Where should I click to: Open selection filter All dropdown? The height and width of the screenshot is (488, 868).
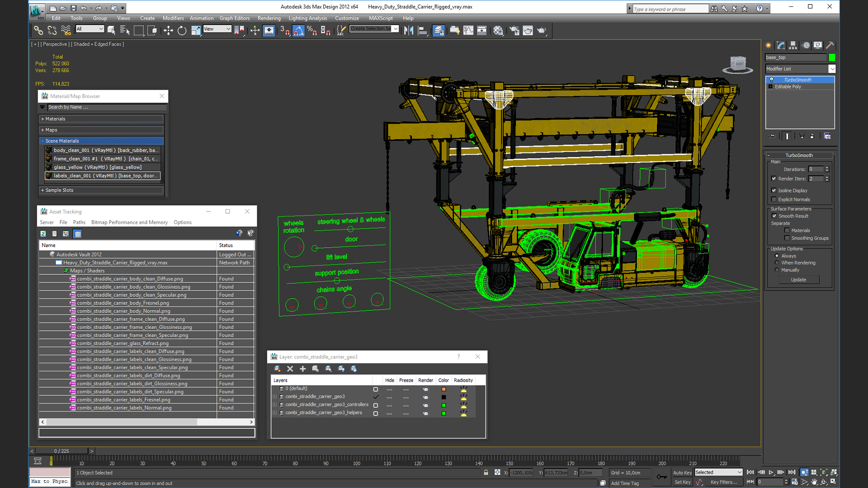90,29
